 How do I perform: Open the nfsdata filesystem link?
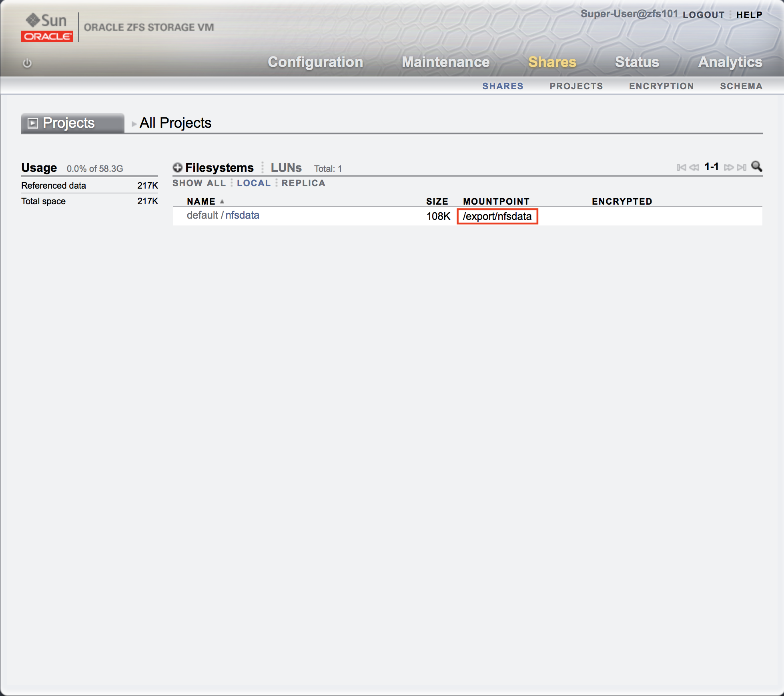tap(242, 215)
